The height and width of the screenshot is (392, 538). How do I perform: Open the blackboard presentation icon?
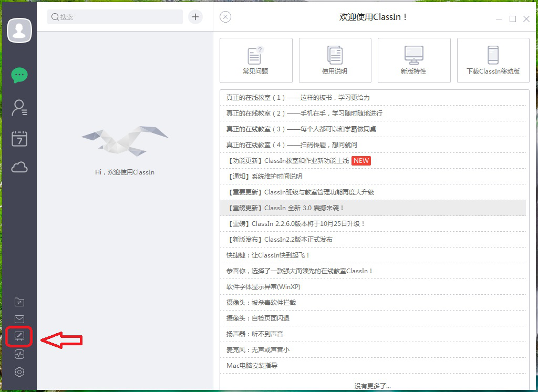(x=19, y=336)
